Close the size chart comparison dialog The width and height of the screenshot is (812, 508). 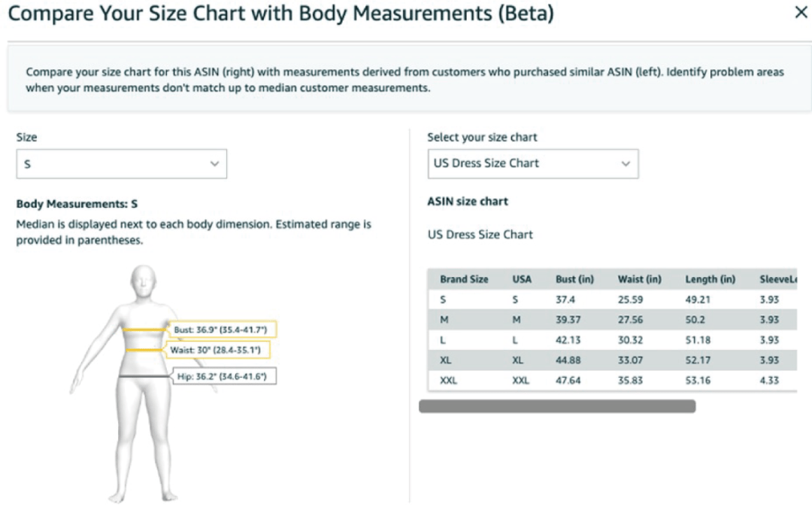801,13
